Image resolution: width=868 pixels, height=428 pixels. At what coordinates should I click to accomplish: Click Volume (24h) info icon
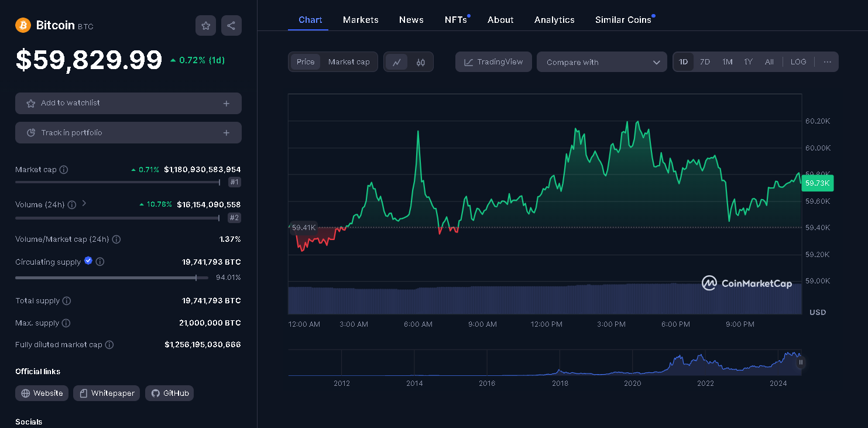coord(72,204)
